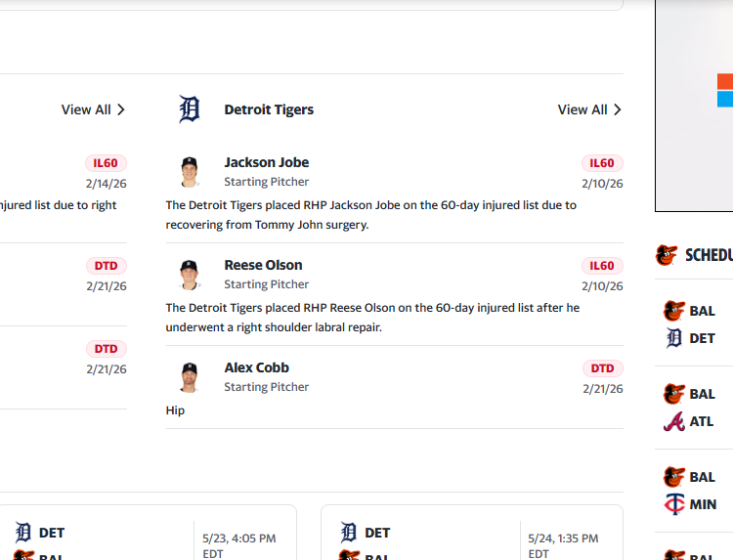Click Reese Olson's IL60 injury badge
This screenshot has width=733, height=560.
tap(602, 266)
